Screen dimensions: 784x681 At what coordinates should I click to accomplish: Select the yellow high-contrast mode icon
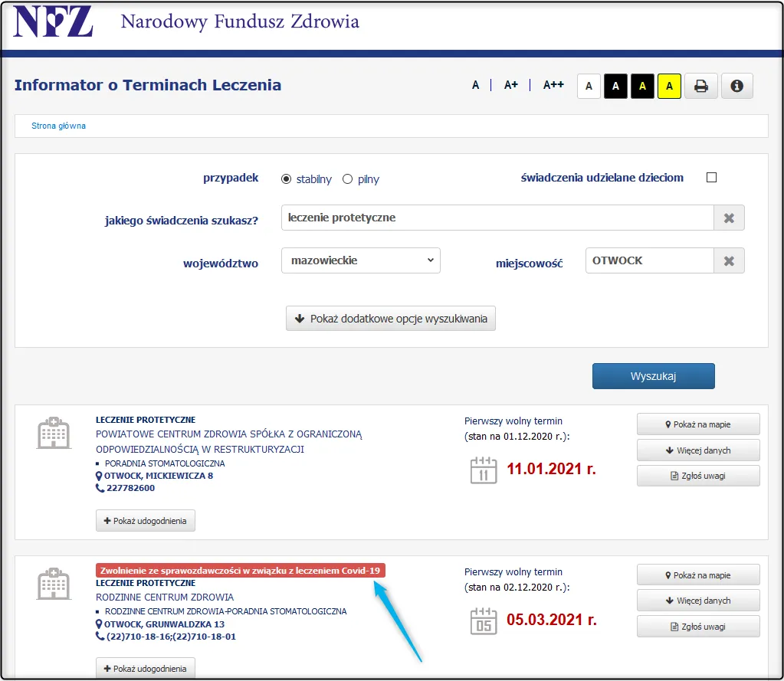coord(668,86)
